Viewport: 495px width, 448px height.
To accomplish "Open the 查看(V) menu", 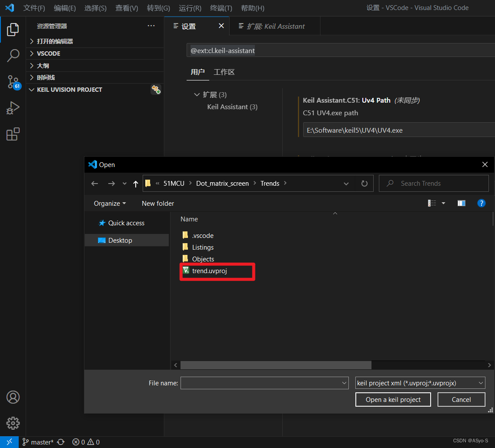I will tap(127, 8).
